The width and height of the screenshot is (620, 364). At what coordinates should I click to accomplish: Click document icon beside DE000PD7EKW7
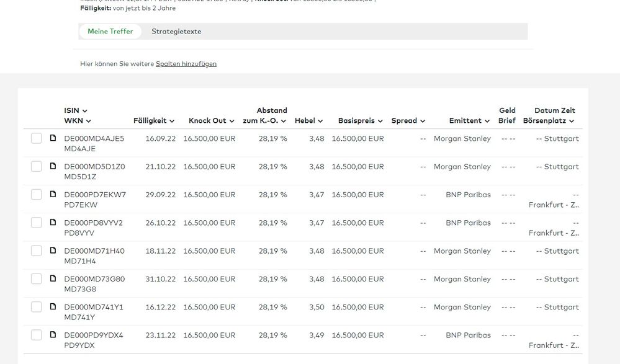pyautogui.click(x=53, y=195)
